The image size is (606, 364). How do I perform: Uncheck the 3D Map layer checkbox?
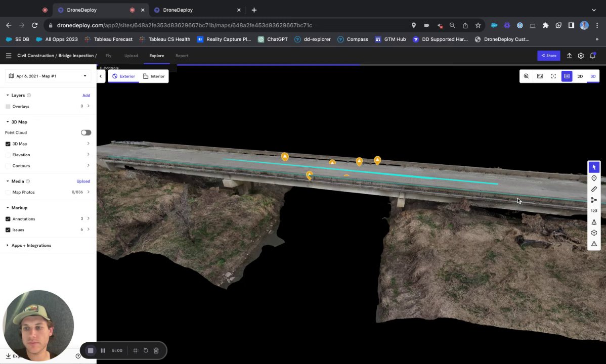coord(8,144)
